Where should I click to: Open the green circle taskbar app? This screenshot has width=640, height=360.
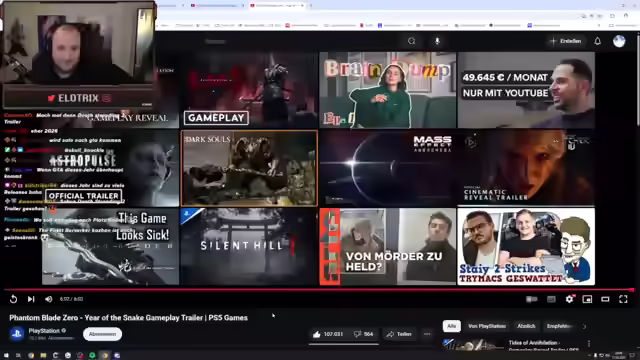pos(92,356)
